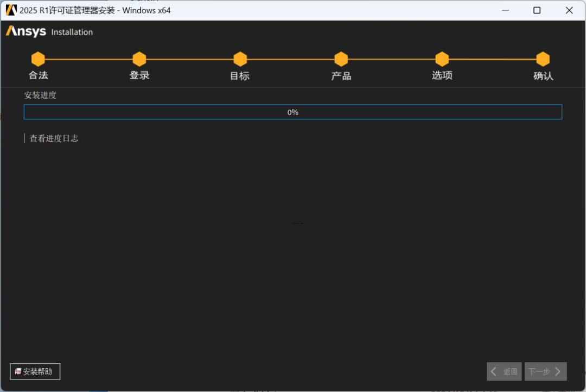Click the Ansys logo in header
This screenshot has height=392, width=586.
pos(26,31)
